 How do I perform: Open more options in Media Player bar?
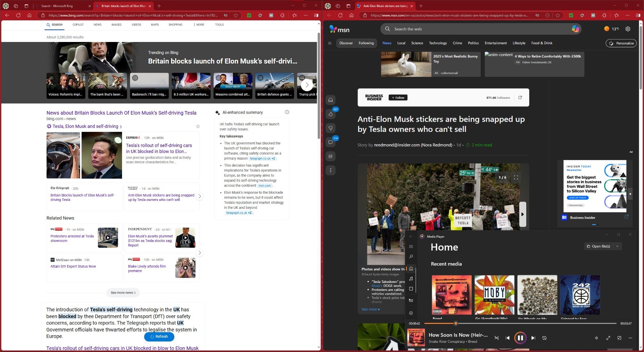[x=630, y=338]
